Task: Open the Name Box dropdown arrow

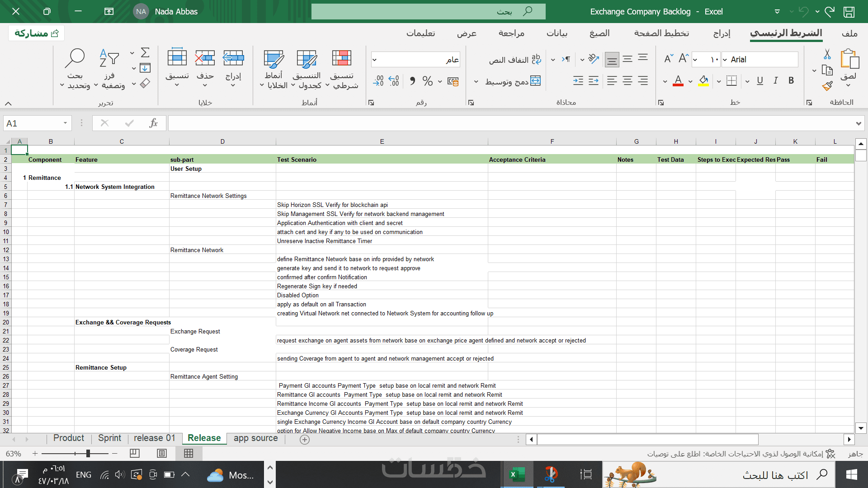Action: point(65,123)
